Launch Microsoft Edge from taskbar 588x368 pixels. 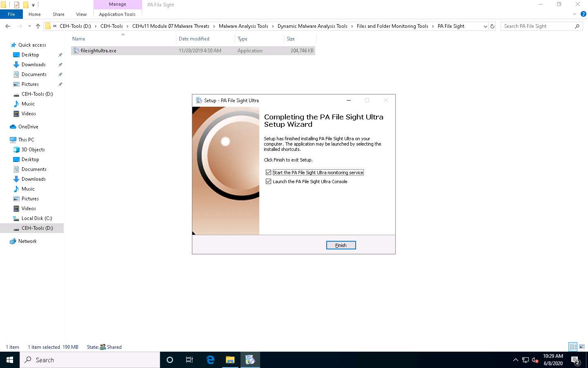pyautogui.click(x=210, y=360)
